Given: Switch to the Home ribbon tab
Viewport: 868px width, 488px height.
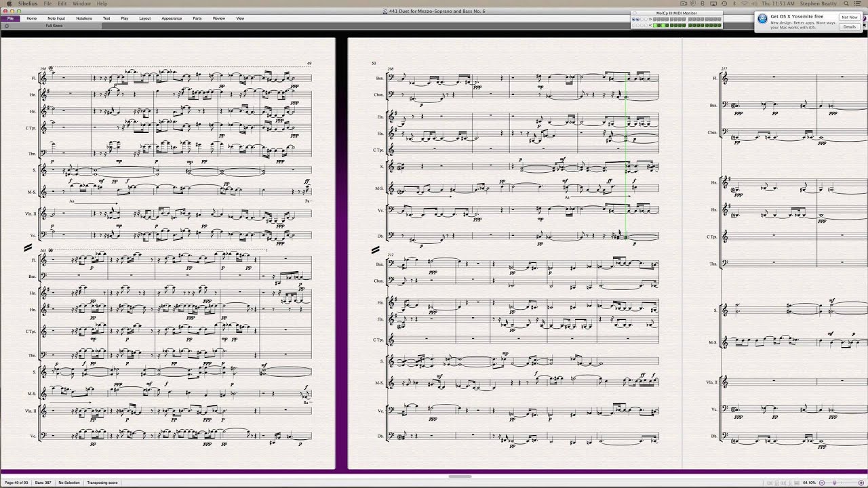Looking at the screenshot, I should coord(31,18).
